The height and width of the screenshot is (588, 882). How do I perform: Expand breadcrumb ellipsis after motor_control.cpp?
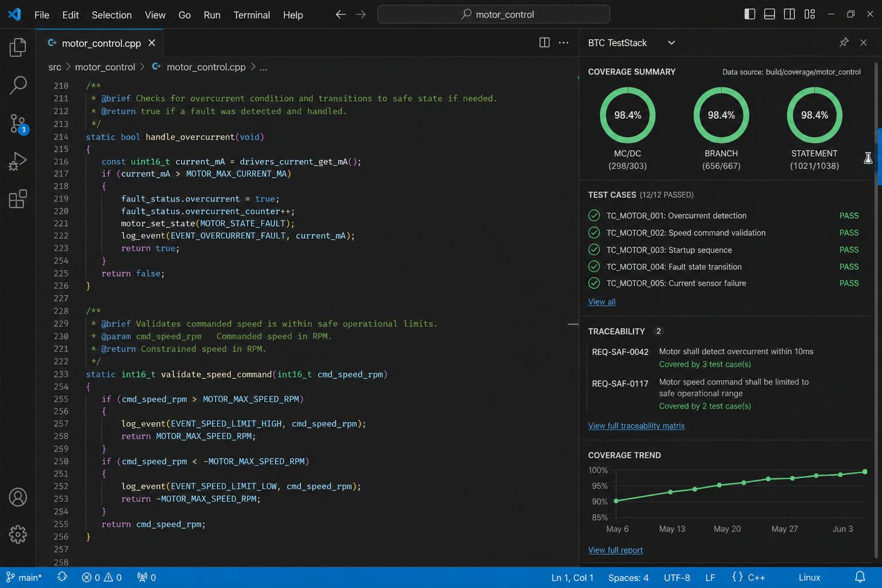[x=263, y=67]
